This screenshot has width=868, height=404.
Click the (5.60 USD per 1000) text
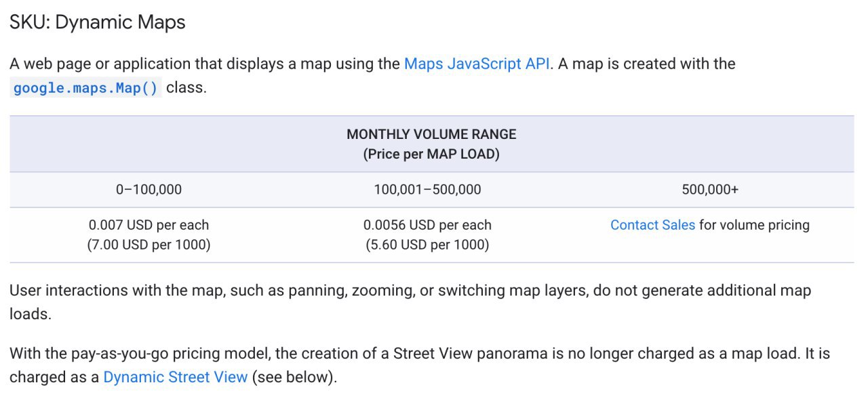[x=427, y=245]
